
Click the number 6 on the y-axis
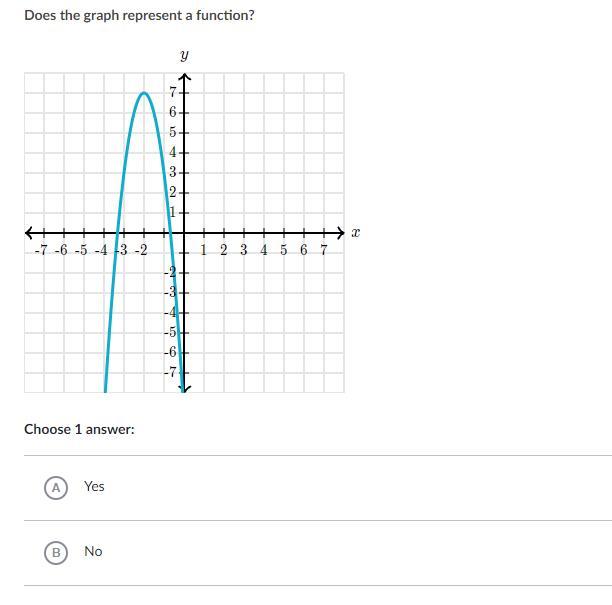click(x=173, y=112)
